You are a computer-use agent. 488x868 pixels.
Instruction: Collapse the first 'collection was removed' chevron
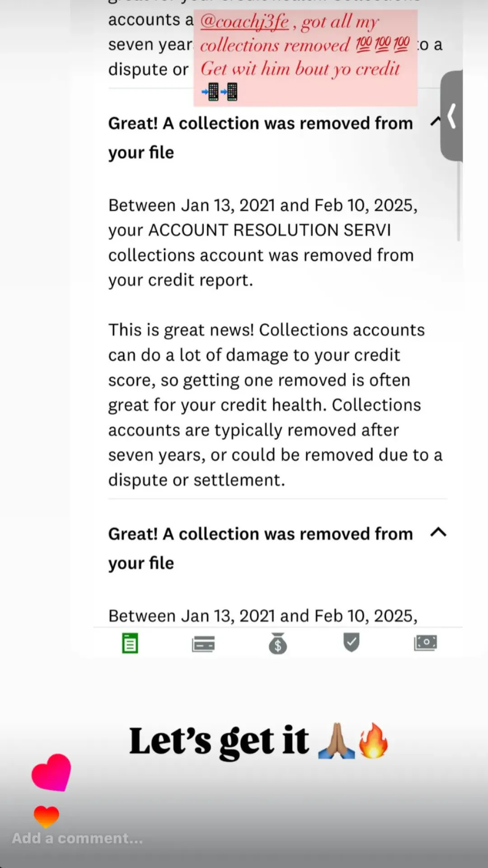point(435,121)
